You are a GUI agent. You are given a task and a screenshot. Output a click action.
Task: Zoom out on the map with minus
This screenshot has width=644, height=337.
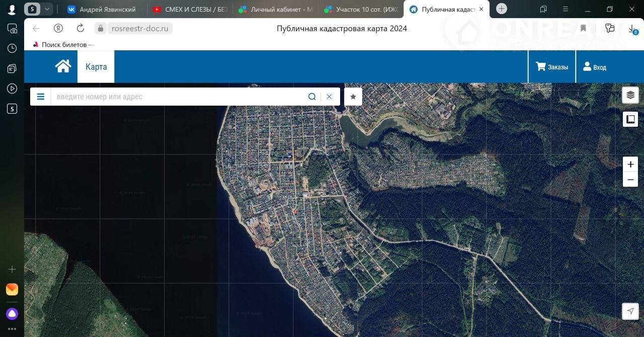[630, 180]
